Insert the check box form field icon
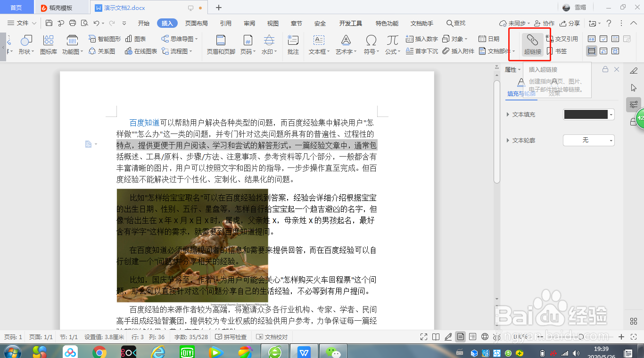This screenshot has width=644, height=358. tap(603, 39)
